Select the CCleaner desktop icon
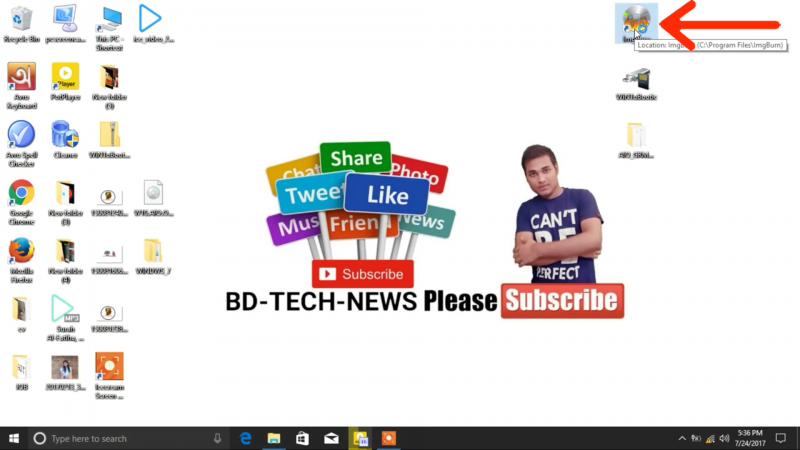This screenshot has width=800, height=450. point(65,139)
